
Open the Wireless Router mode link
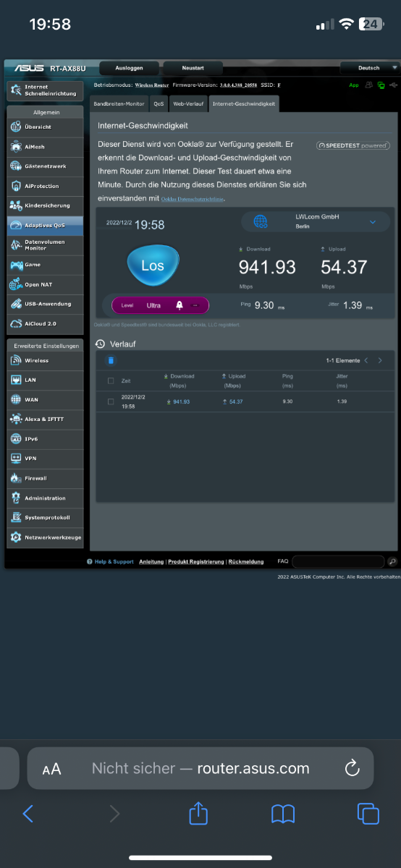click(x=151, y=85)
